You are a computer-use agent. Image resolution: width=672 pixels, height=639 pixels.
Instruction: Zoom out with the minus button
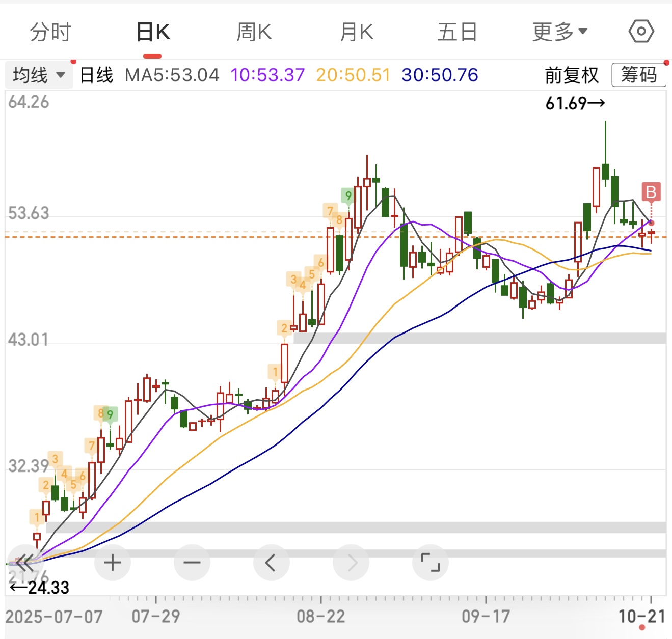[x=192, y=563]
